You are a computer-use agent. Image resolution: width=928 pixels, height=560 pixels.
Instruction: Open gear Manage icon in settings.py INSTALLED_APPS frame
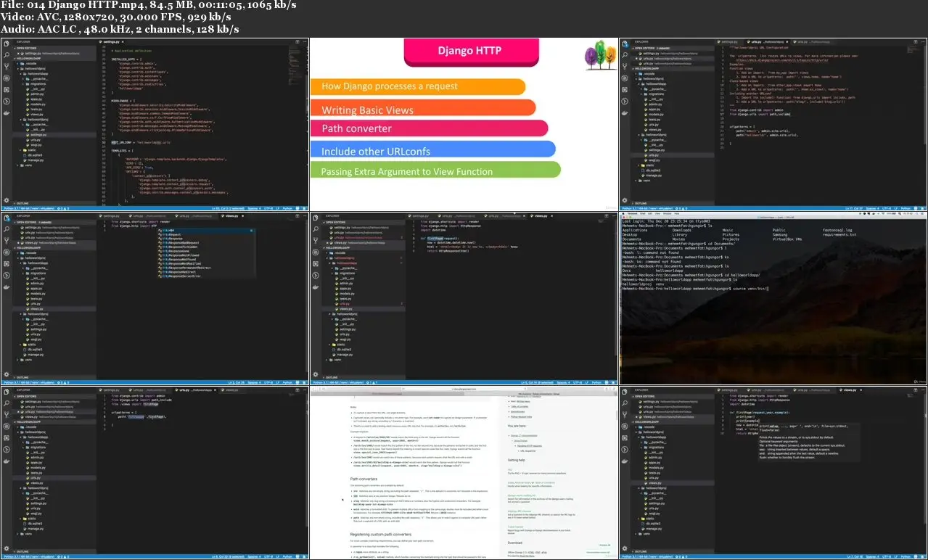(7, 200)
